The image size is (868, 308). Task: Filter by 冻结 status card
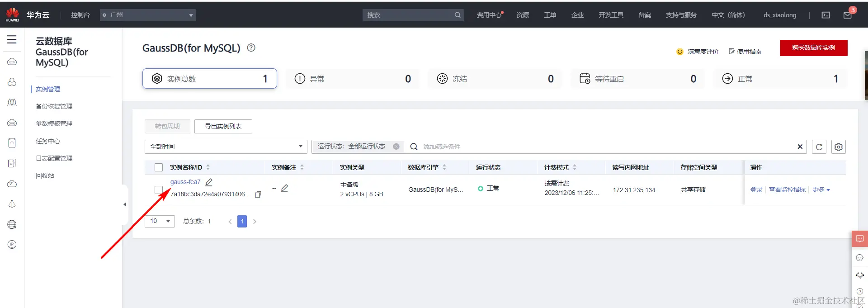495,79
